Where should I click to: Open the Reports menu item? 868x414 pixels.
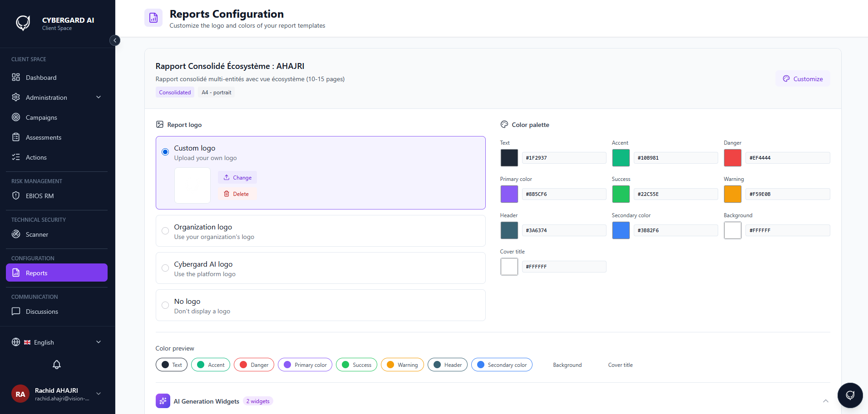click(x=57, y=273)
